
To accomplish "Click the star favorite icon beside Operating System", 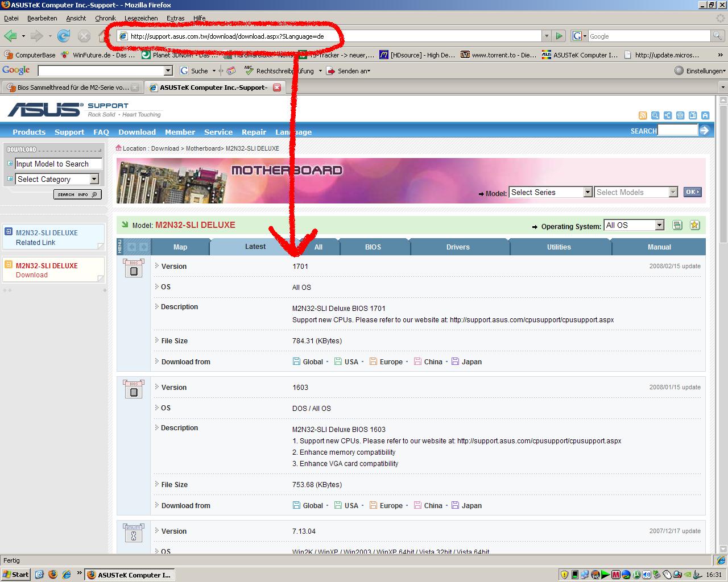I will pyautogui.click(x=694, y=225).
